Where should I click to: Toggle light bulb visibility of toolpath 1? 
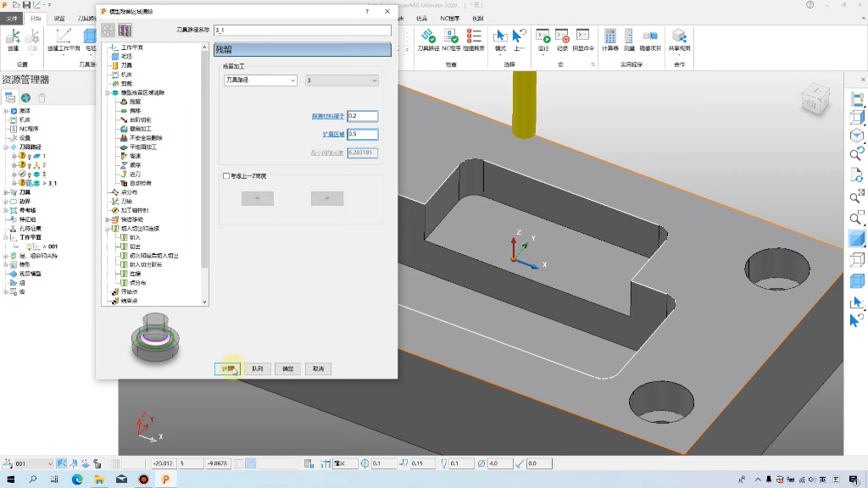point(30,157)
